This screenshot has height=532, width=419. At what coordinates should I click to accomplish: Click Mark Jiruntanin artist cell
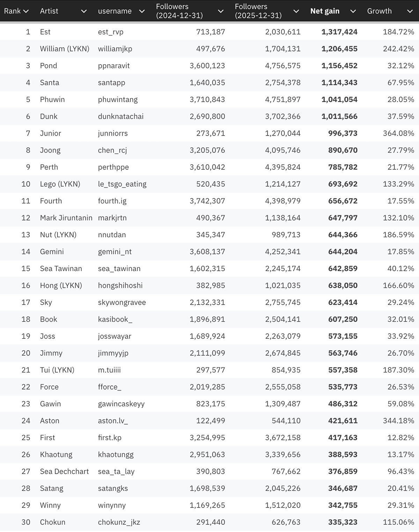[66, 218]
